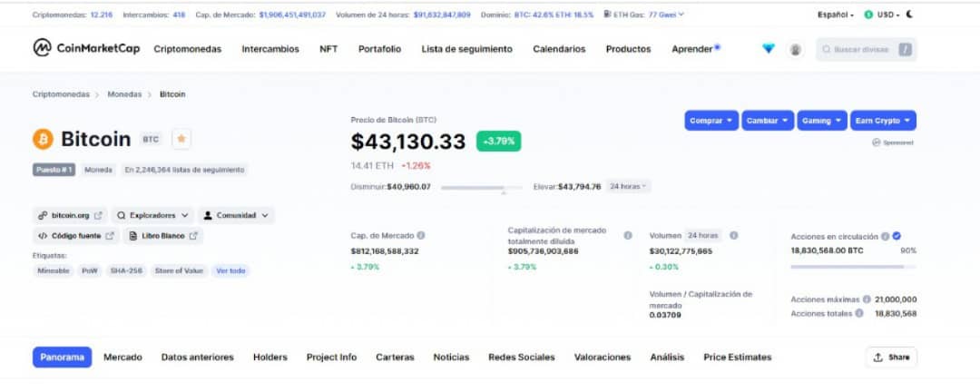Select the PoW tag

(90, 271)
